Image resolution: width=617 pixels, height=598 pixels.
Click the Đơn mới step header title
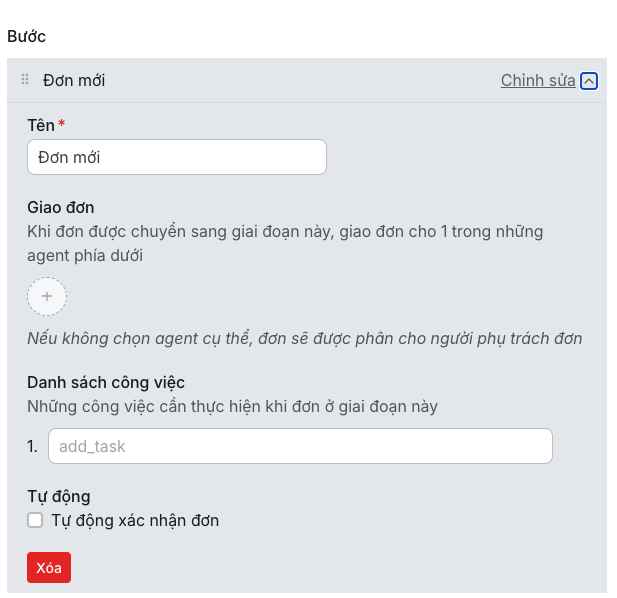click(x=74, y=80)
